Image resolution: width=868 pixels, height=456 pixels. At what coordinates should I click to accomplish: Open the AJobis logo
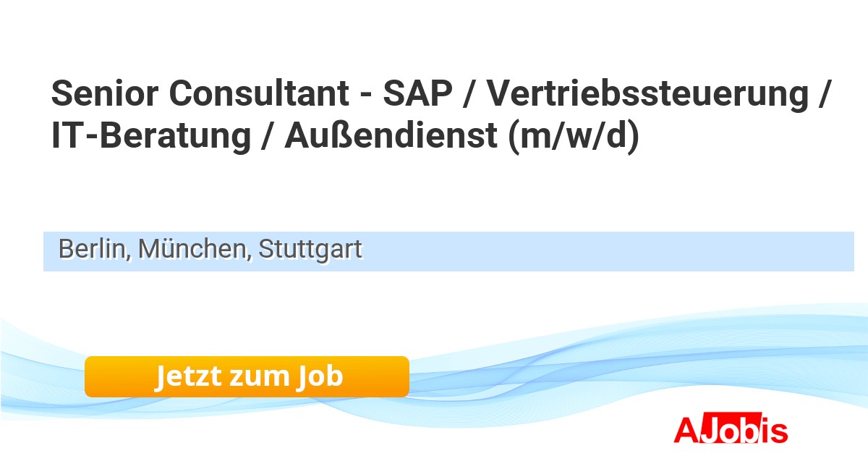pos(731,430)
